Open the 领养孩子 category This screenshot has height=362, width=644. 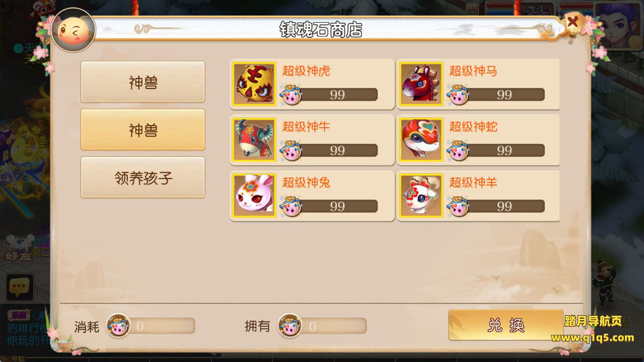coord(143,177)
